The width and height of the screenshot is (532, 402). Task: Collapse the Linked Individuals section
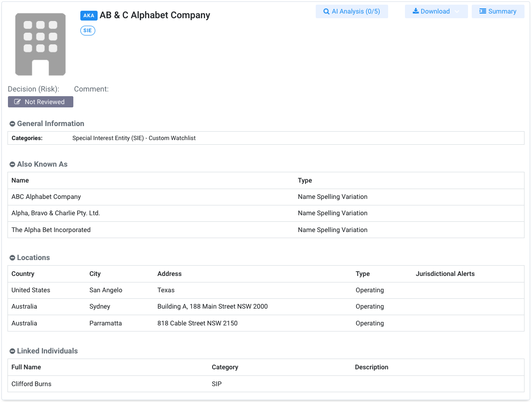[x=12, y=351]
